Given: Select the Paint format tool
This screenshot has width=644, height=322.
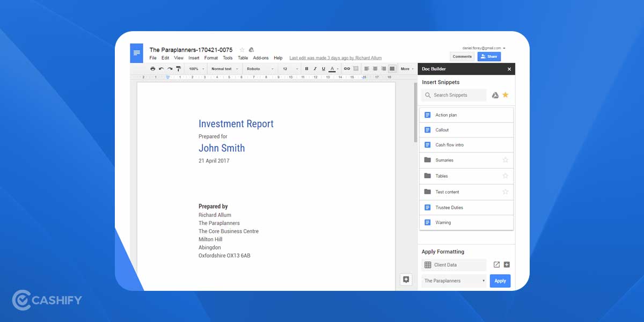Looking at the screenshot, I should click(x=178, y=69).
